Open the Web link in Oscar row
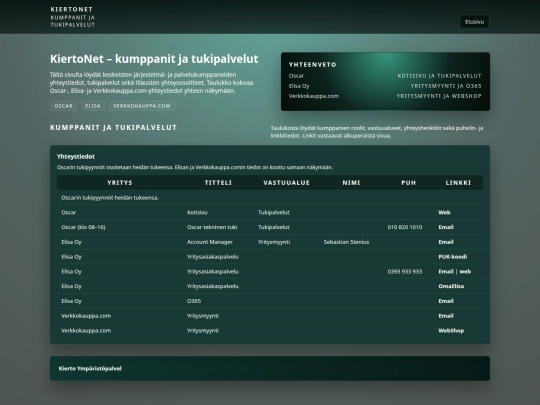Image resolution: width=540 pixels, height=405 pixels. click(444, 212)
